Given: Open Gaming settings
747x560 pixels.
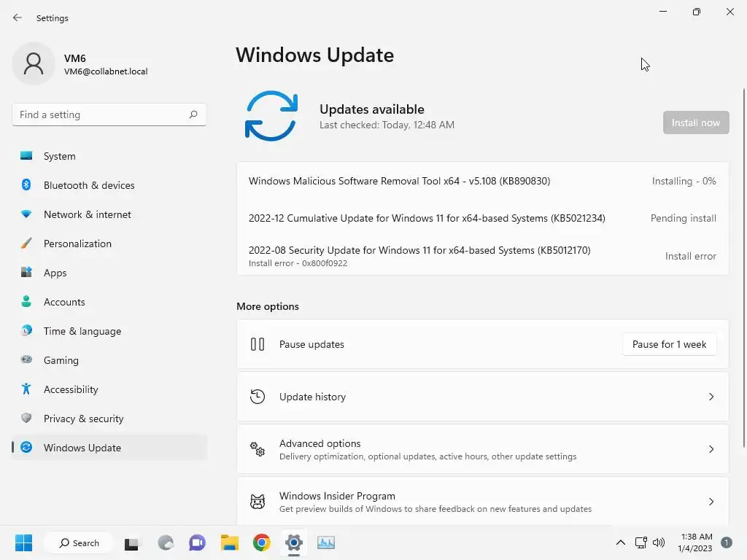Looking at the screenshot, I should tap(109, 360).
